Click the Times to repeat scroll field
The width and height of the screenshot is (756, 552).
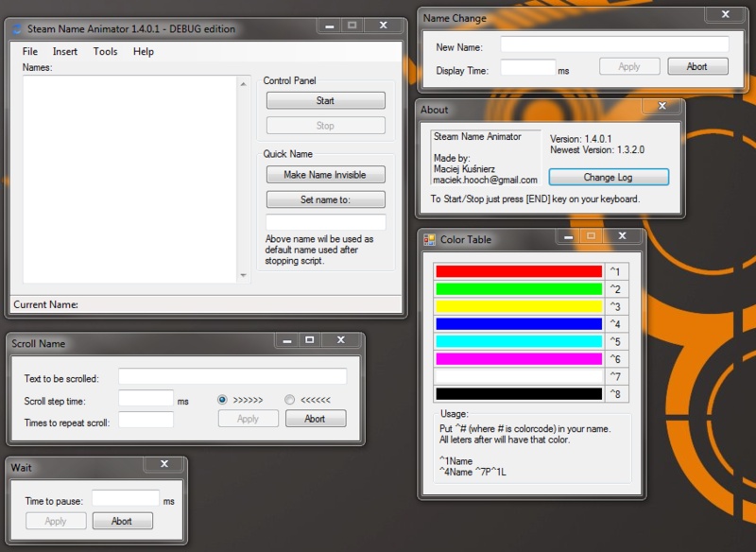(146, 420)
